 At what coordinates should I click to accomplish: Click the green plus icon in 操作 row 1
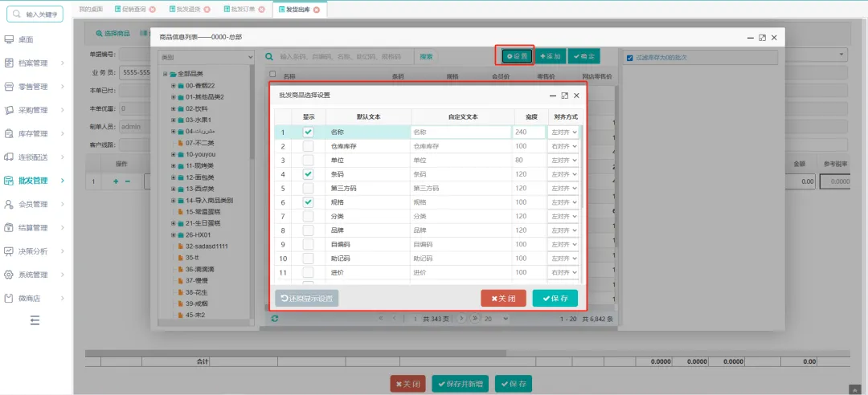117,181
